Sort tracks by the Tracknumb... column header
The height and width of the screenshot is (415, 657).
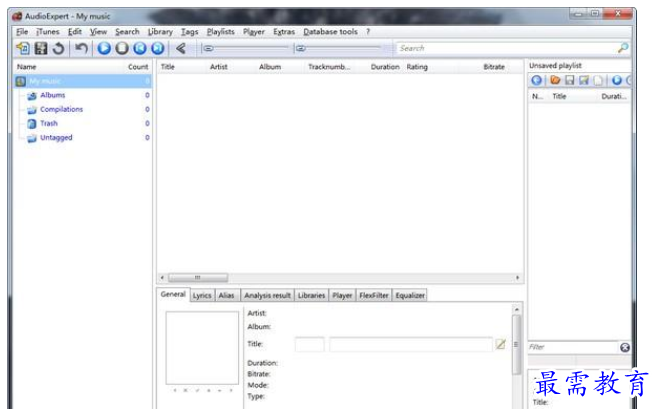tap(329, 67)
